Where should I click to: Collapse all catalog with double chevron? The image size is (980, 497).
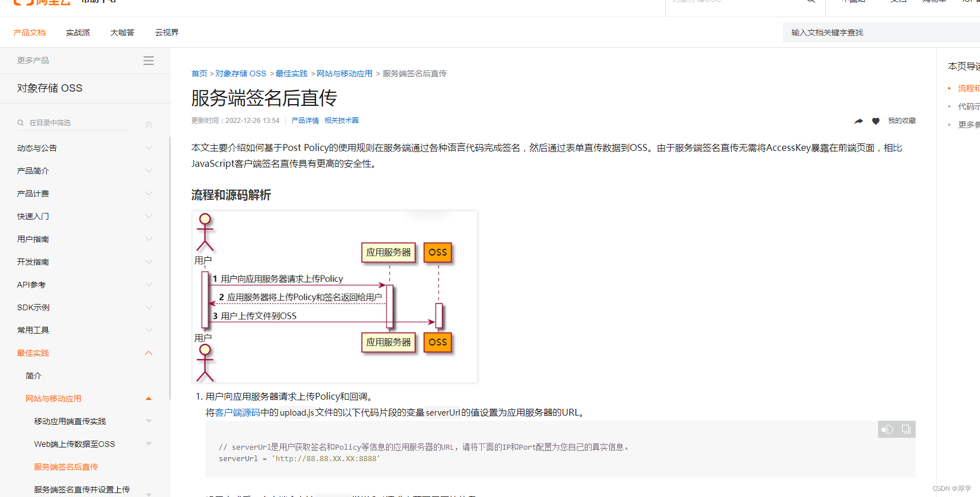click(x=149, y=124)
